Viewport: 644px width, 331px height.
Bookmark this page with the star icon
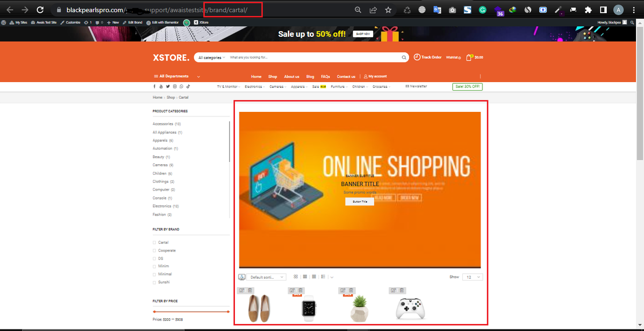[x=388, y=10]
